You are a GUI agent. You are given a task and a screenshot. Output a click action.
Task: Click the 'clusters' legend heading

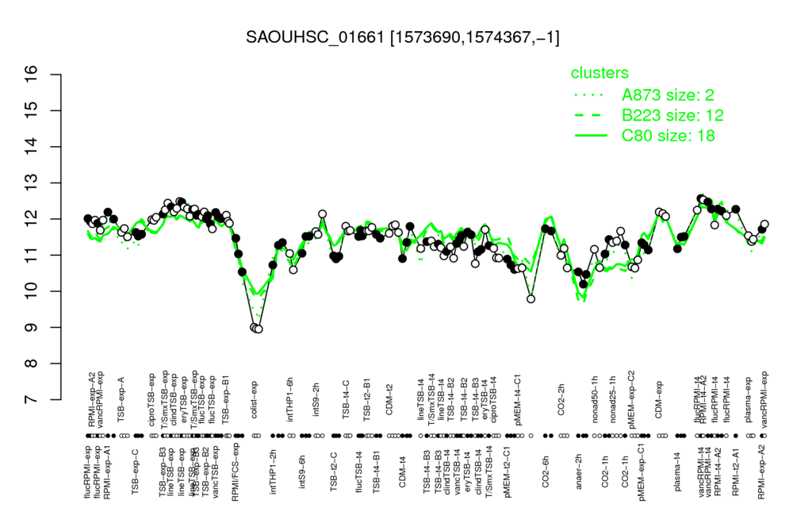coord(599,73)
